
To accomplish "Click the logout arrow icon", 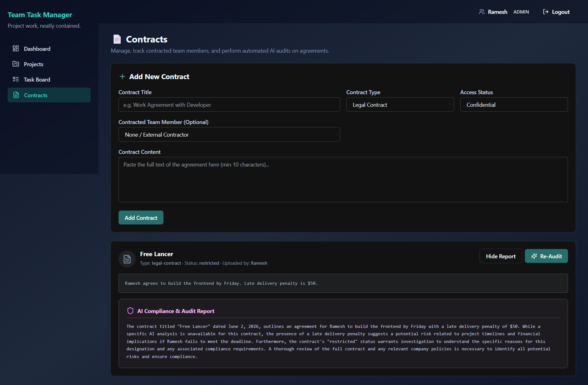I will tap(546, 12).
